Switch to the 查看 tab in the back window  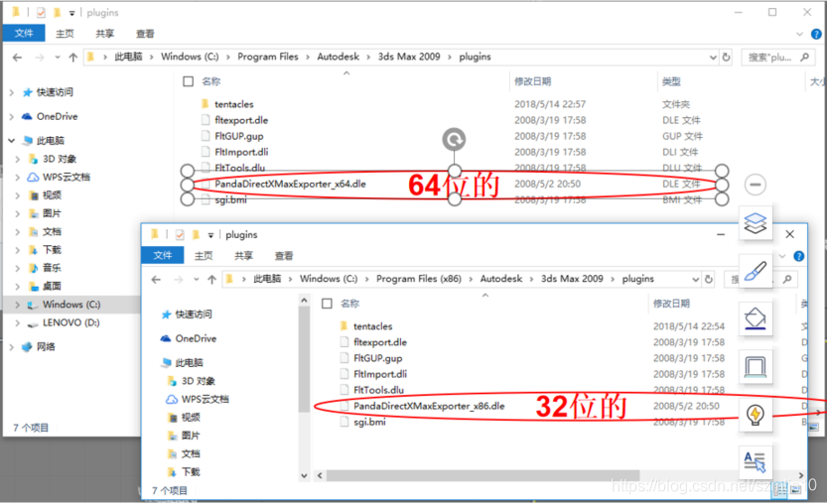coord(145,34)
